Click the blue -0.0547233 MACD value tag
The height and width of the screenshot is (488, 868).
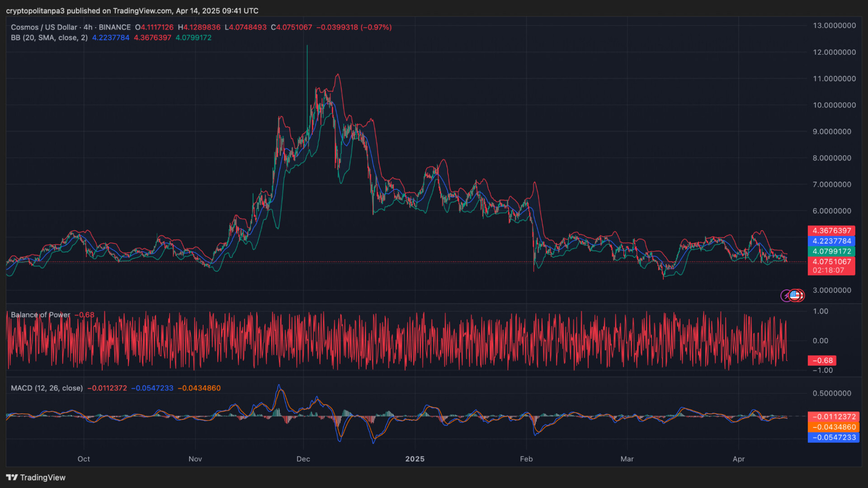[833, 437]
